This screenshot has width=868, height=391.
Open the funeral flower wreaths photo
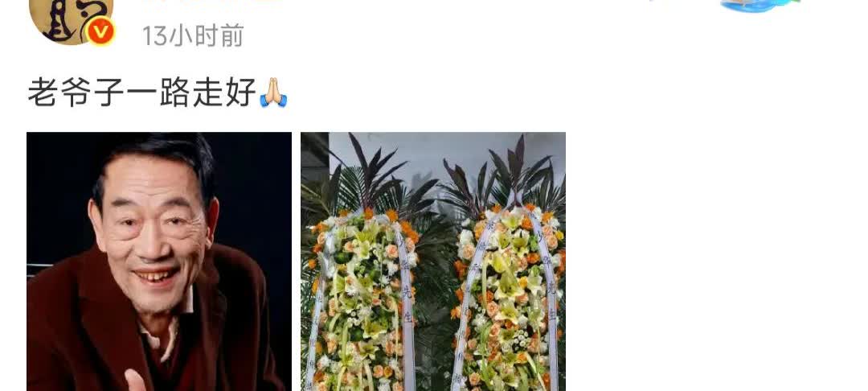[433, 261]
